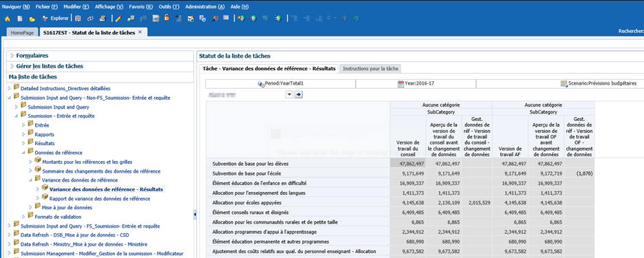Collapse left pane using splitter arrow
This screenshot has width=644, height=258.
[x=195, y=215]
